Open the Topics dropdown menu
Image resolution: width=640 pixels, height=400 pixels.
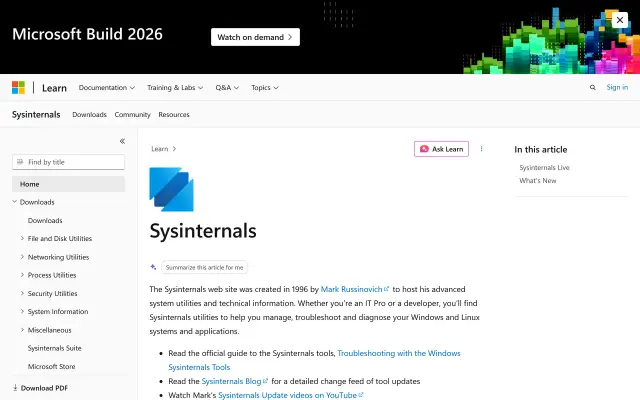pyautogui.click(x=265, y=88)
